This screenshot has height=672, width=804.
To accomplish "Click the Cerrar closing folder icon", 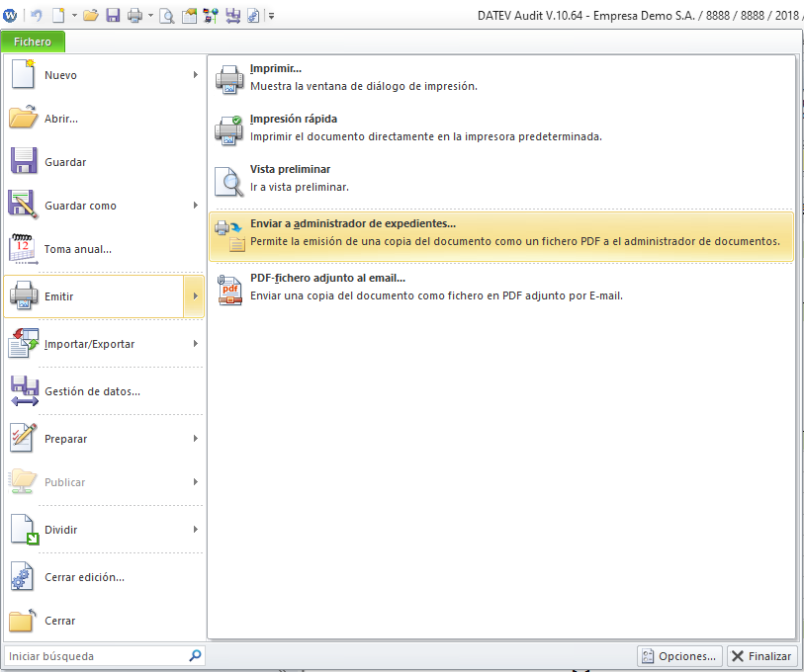I will point(23,620).
